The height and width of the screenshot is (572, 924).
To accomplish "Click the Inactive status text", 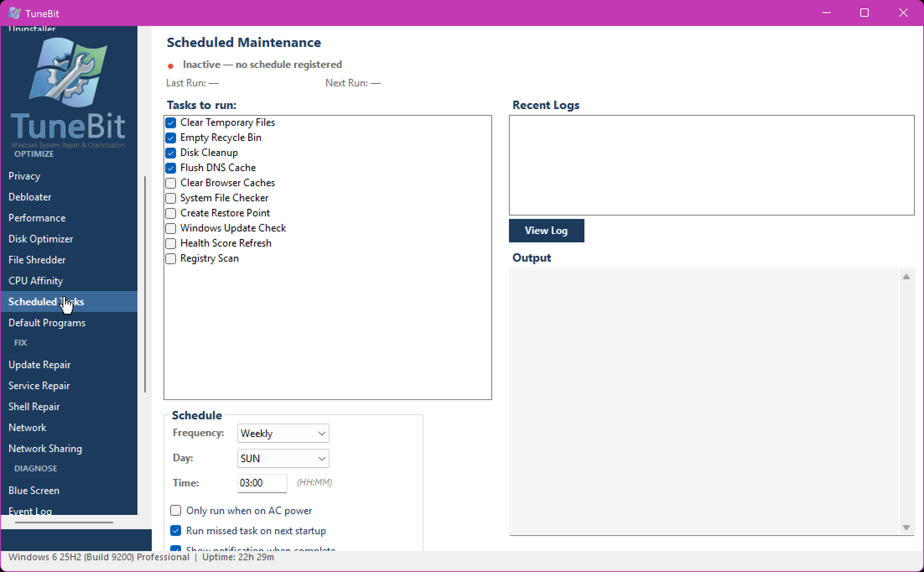I will [262, 65].
